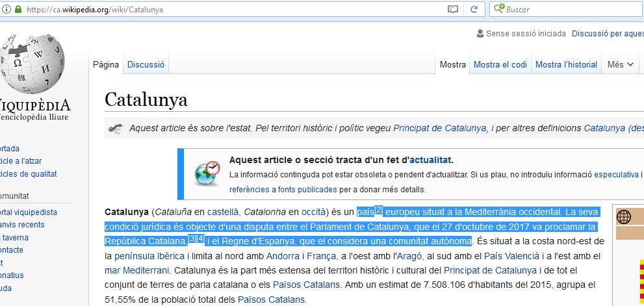This screenshot has height=306, width=644.
Task: Open reader view book icon
Action: click(x=452, y=9)
